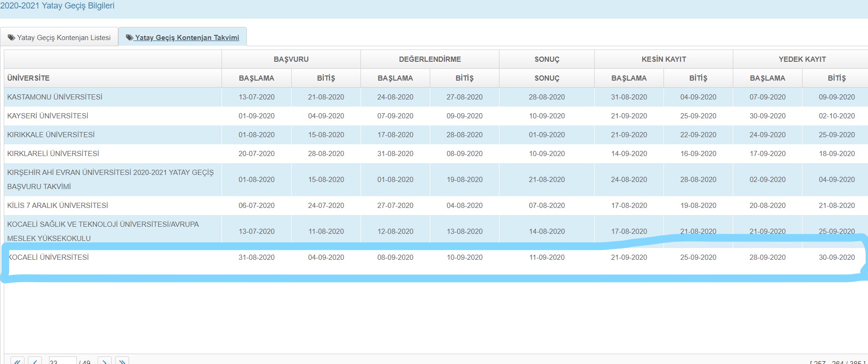Screen dimensions: 868x364
Task: Click Kocaeli Üniversitesi's evaluation end 10-09-2020
Action: (x=465, y=257)
